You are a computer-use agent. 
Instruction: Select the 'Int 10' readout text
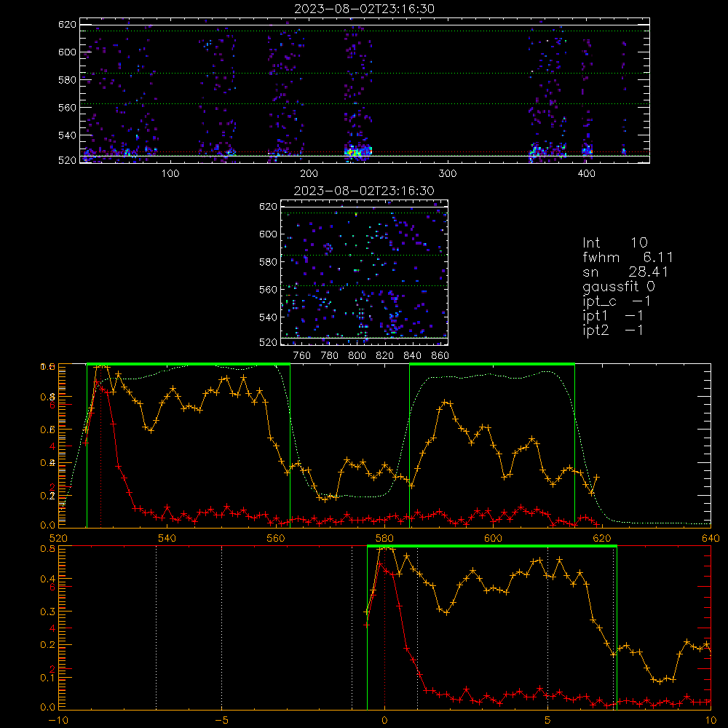pos(615,243)
